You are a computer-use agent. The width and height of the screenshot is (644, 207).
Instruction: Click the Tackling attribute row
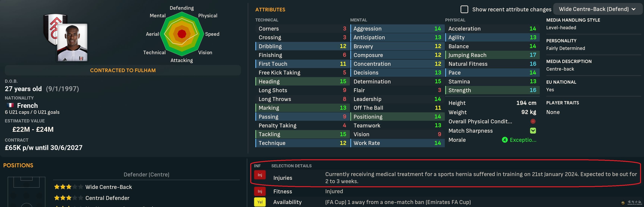pyautogui.click(x=302, y=134)
